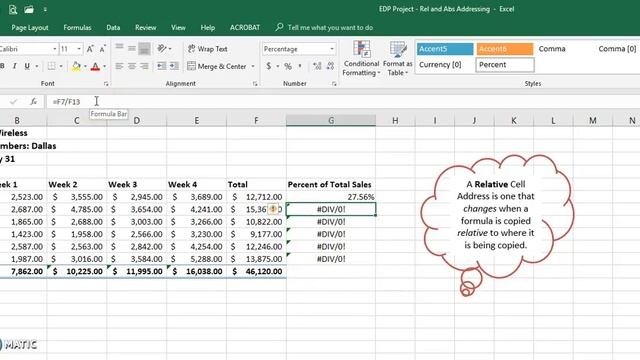Click Increase Font Size icon
640x360 pixels.
pyautogui.click(x=90, y=49)
